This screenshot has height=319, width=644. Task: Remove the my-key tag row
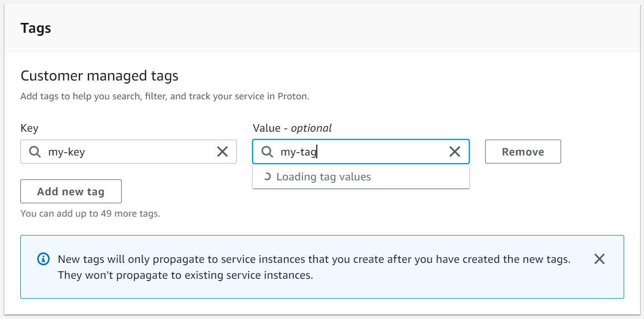(x=523, y=152)
